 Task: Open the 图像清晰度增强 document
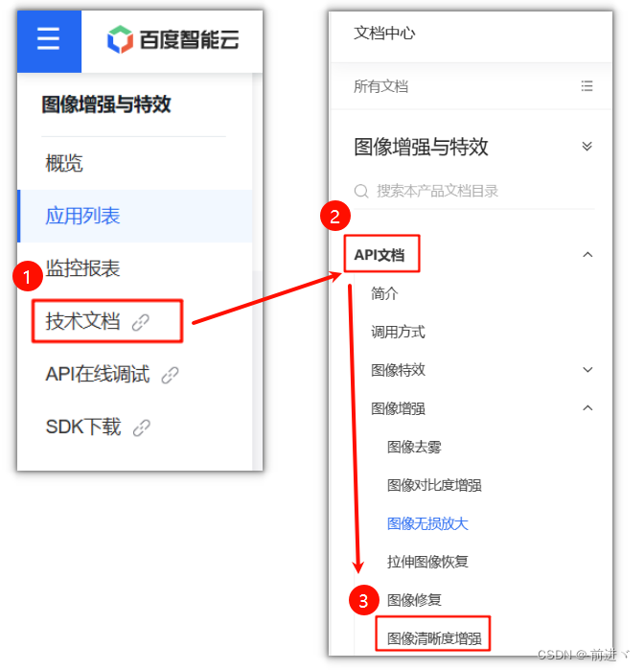pyautogui.click(x=434, y=638)
